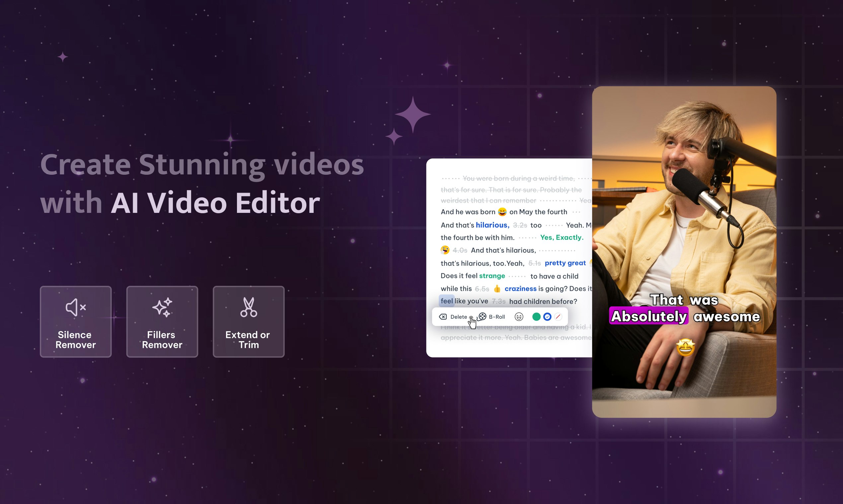
Task: Select the blue checked color circle
Action: pyautogui.click(x=547, y=317)
